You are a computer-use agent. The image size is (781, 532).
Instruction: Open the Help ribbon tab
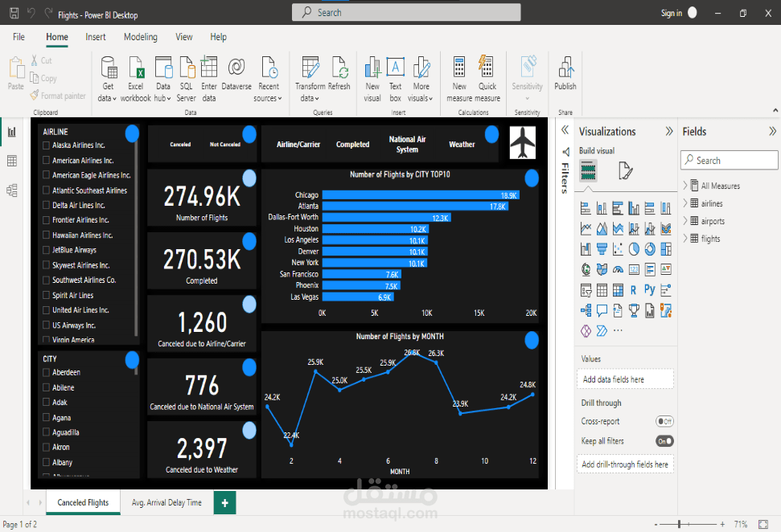pyautogui.click(x=218, y=37)
